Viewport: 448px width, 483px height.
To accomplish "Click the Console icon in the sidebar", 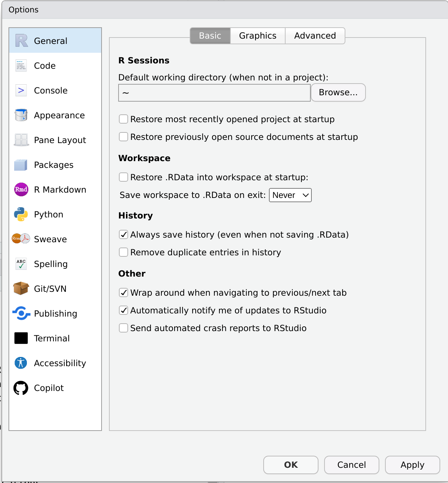I will [21, 90].
